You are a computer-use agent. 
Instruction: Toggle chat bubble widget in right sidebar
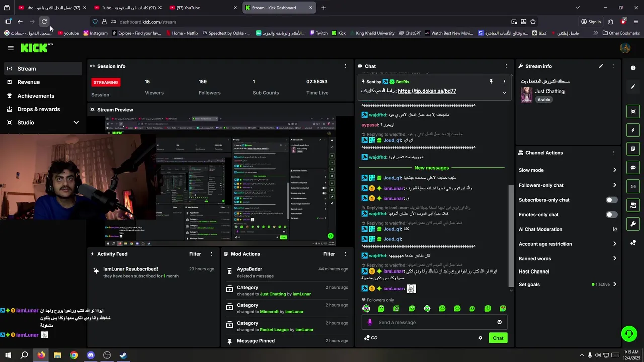(633, 168)
